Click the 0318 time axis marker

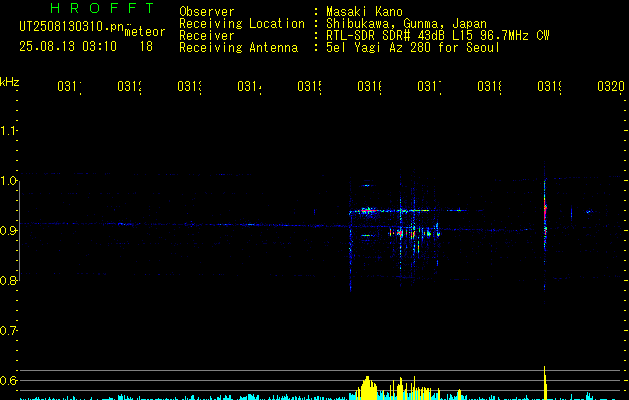tap(489, 86)
